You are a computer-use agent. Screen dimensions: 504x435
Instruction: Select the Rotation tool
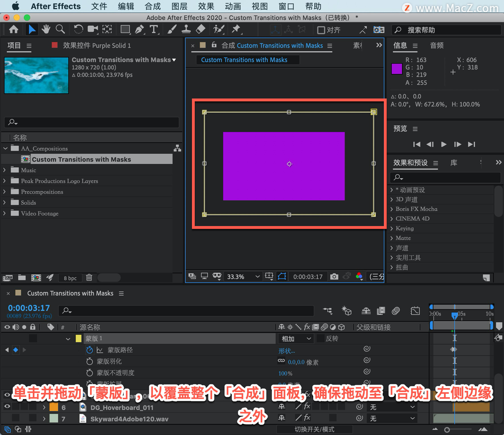coord(78,30)
